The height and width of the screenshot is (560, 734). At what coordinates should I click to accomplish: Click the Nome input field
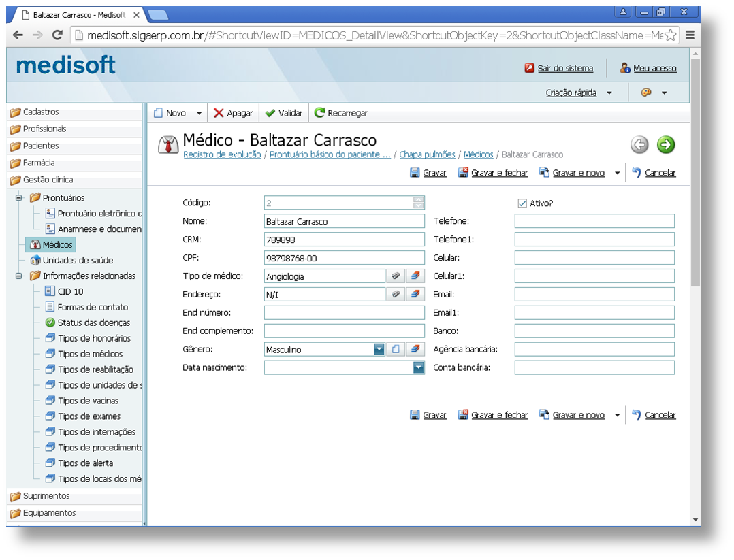click(x=344, y=221)
